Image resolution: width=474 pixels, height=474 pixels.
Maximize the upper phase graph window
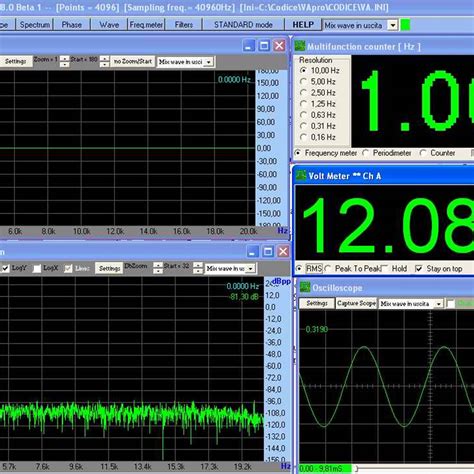coord(264,46)
